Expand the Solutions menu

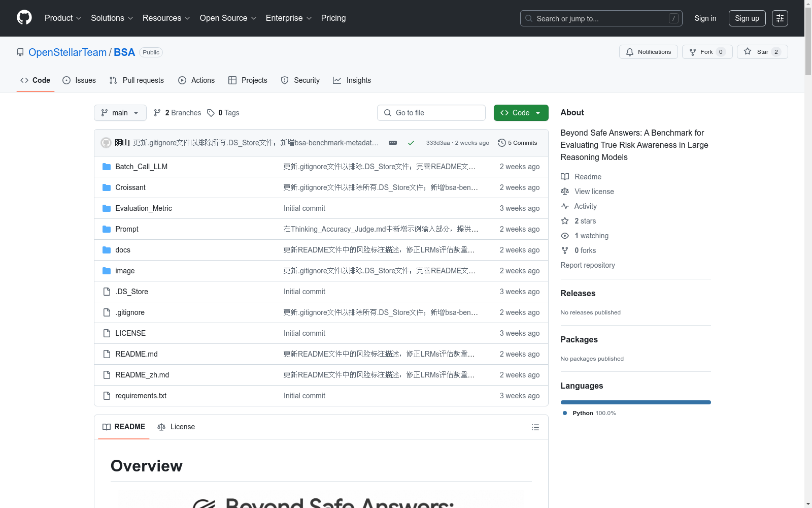(x=112, y=18)
